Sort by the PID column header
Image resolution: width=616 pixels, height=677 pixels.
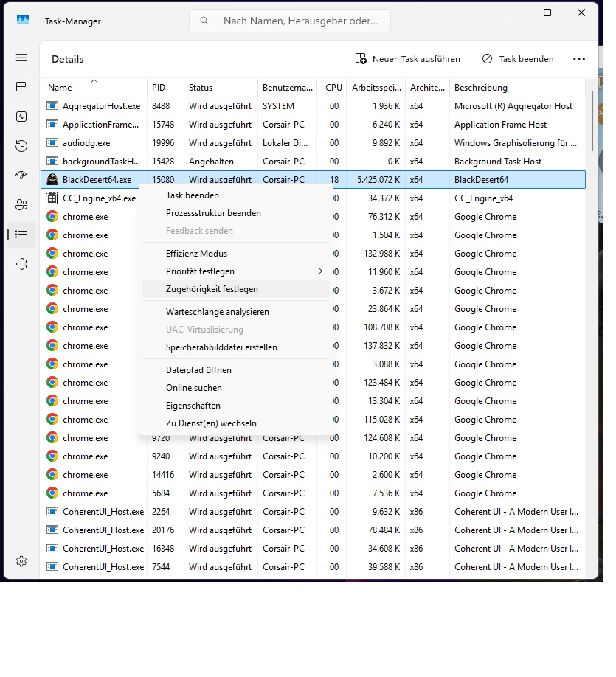click(165, 87)
